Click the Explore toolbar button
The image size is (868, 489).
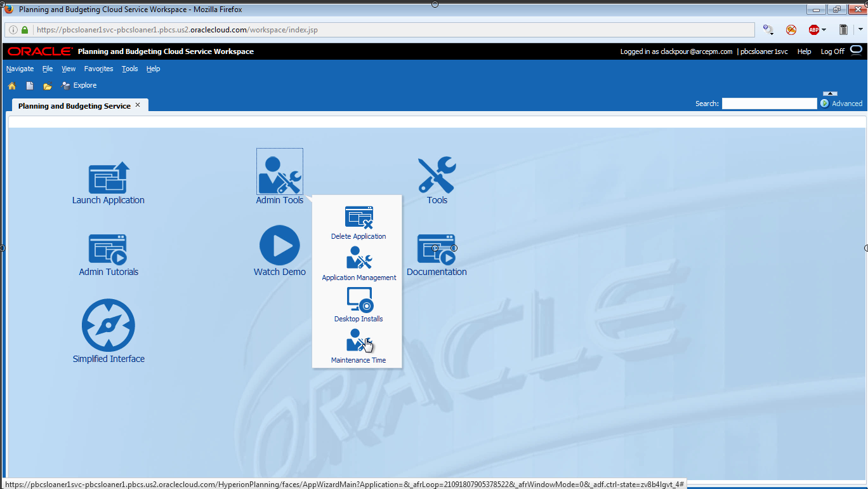(x=79, y=86)
